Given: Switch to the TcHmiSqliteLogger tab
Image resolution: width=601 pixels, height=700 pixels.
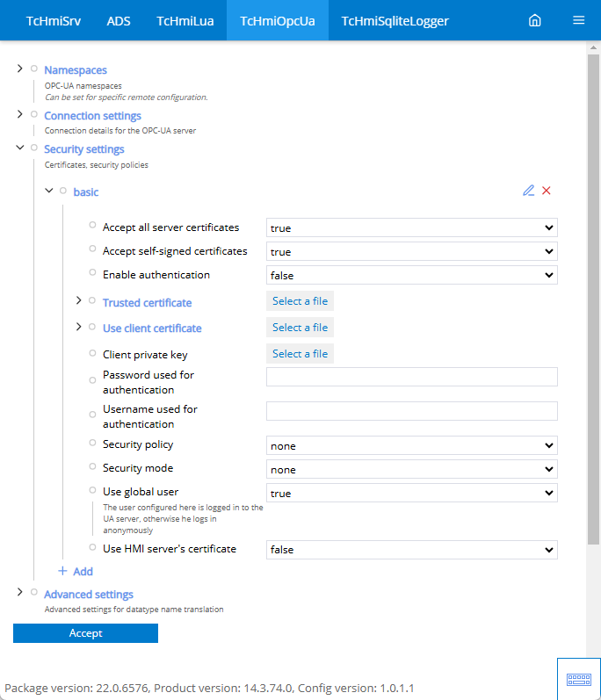Looking at the screenshot, I should [x=395, y=20].
